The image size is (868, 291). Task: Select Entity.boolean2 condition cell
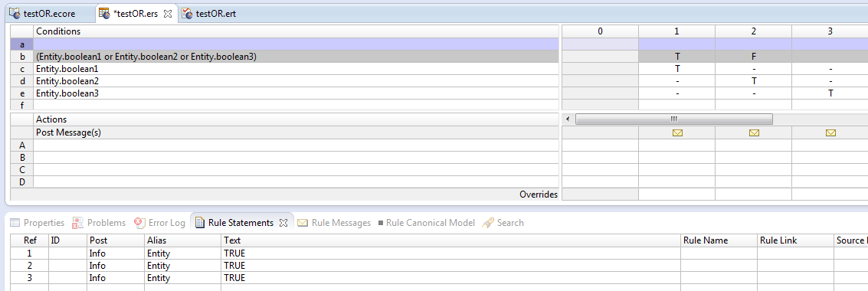[x=296, y=81]
